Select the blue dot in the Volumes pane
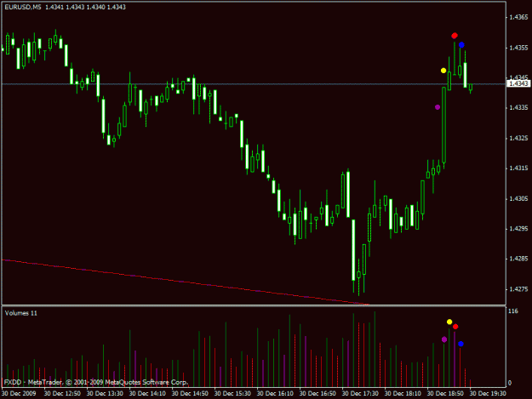Image resolution: width=532 pixels, height=399 pixels. [x=460, y=344]
